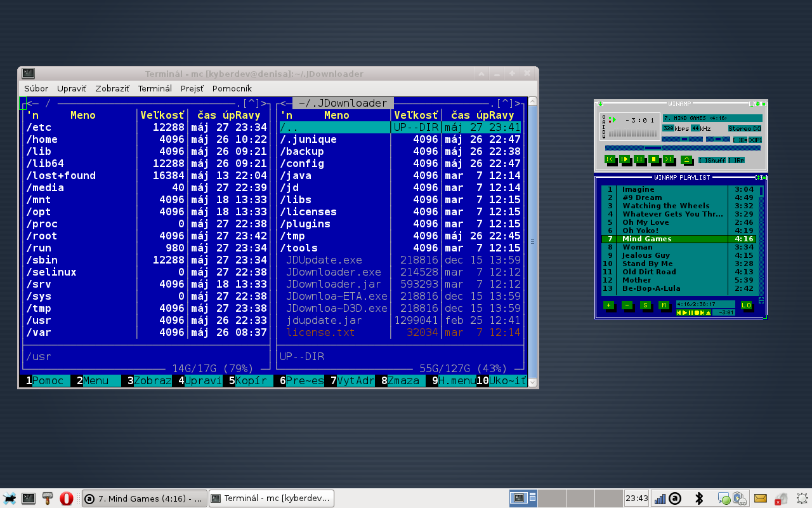812x508 pixels.
Task: Toggle the Pl playlist checkbox in Winamp
Action: point(755,140)
